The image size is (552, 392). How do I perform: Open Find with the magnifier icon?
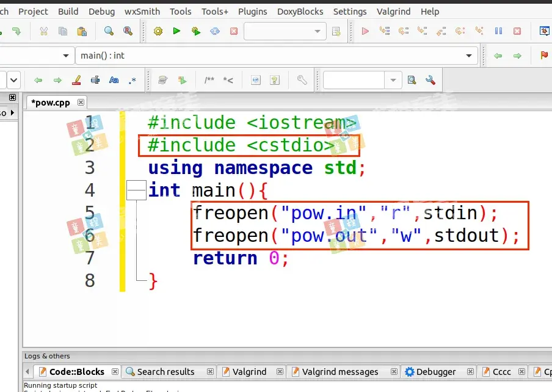click(x=109, y=31)
